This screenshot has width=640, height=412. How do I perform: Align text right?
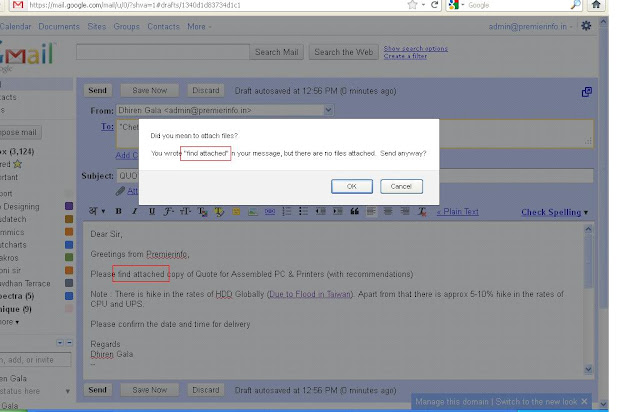405,211
